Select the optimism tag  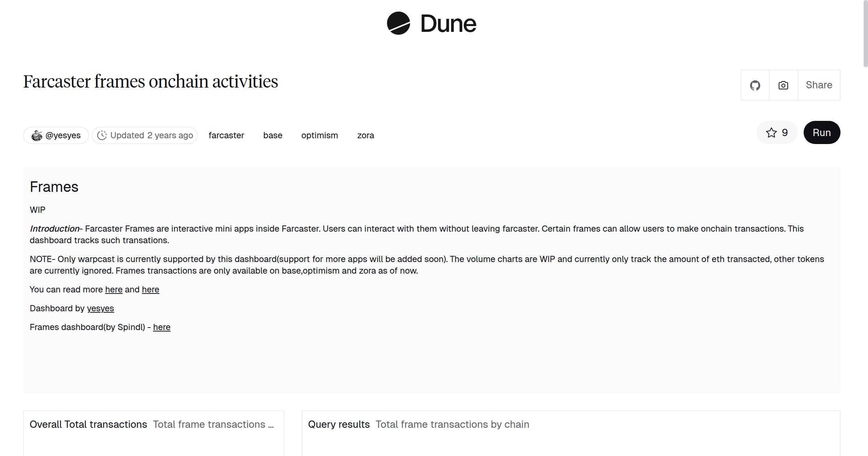coord(319,135)
